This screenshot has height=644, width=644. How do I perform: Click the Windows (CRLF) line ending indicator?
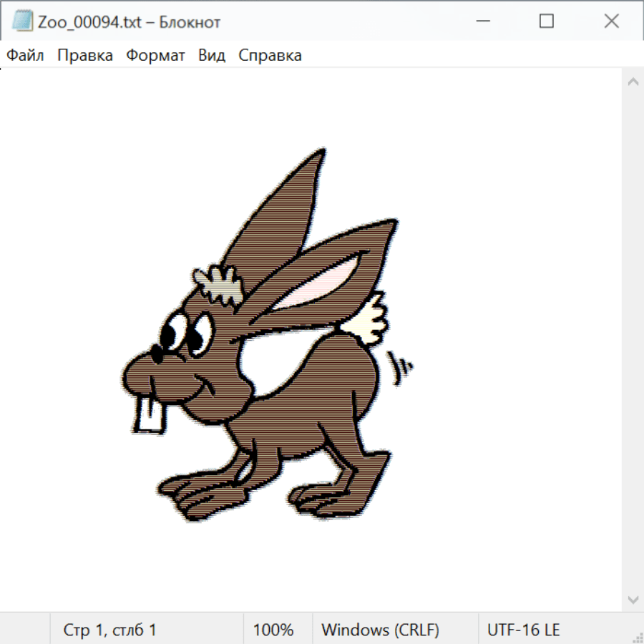point(380,630)
